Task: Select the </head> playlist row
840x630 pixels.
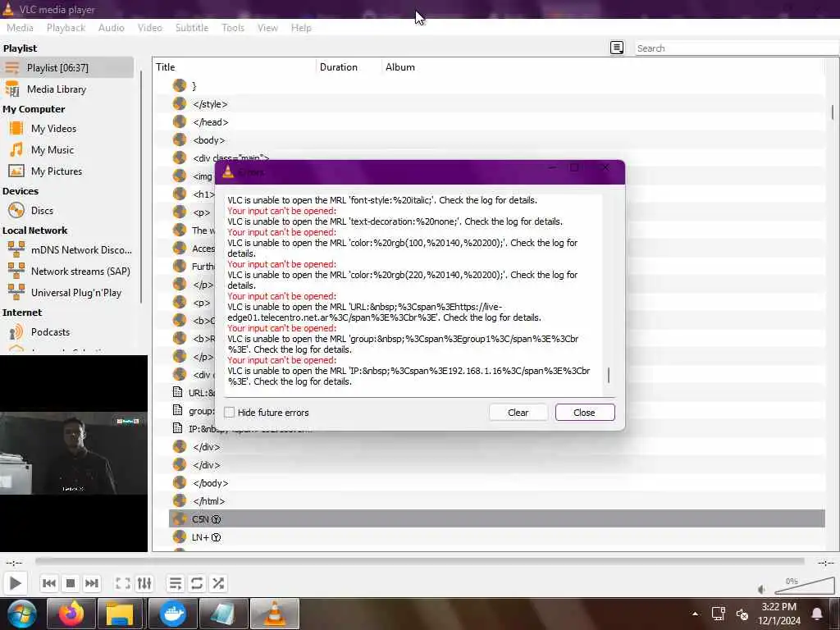Action: (x=496, y=122)
